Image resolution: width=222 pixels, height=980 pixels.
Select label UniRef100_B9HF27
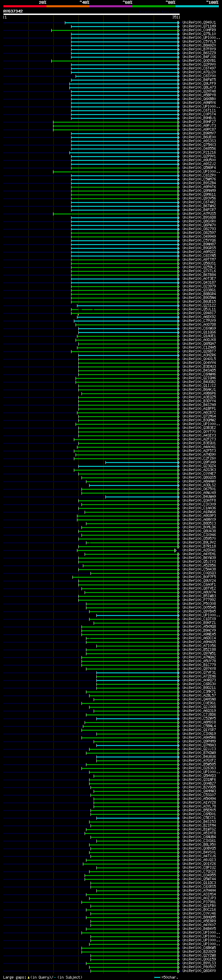click(199, 122)
